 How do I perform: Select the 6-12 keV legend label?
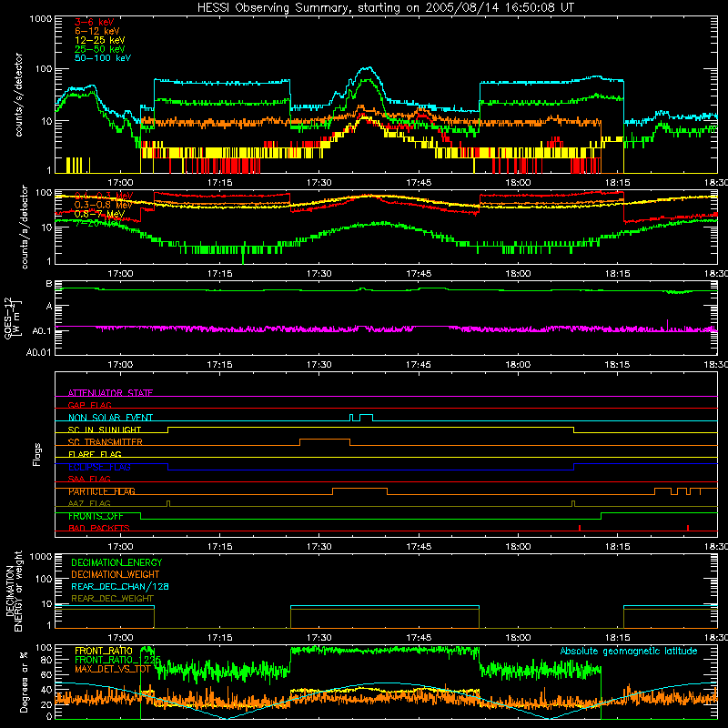(97, 31)
